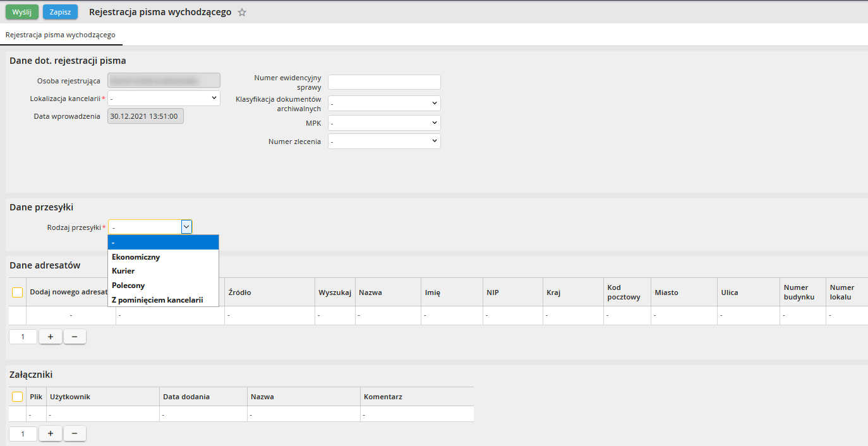Click the Kod pocztowy column header
The image size is (868, 446).
click(x=627, y=292)
